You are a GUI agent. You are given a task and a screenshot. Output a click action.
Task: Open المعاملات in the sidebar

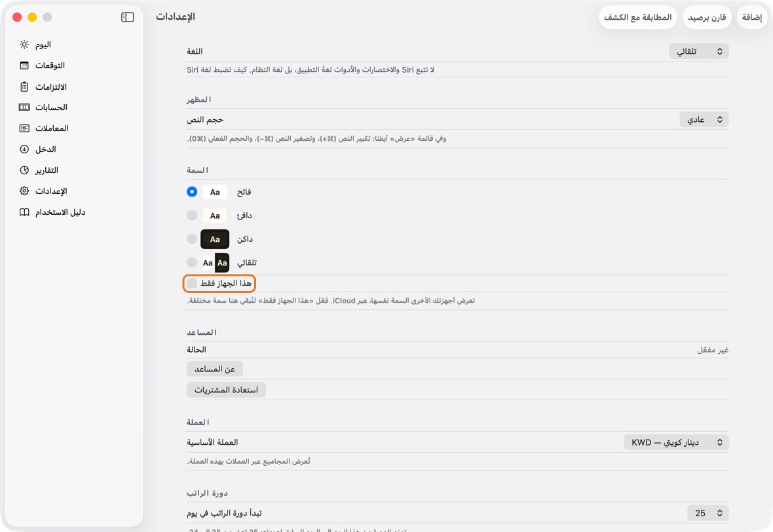[x=74, y=128]
